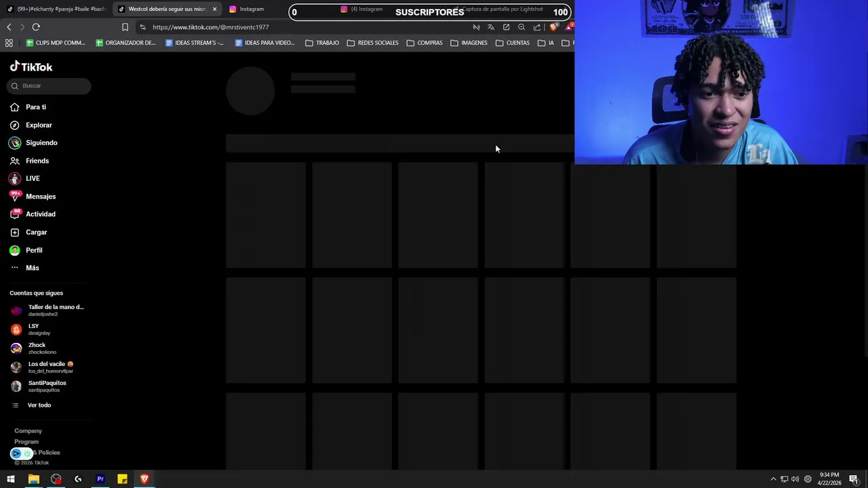Click the tiktok.com address bar URL
The height and width of the screenshot is (488, 868).
click(211, 27)
